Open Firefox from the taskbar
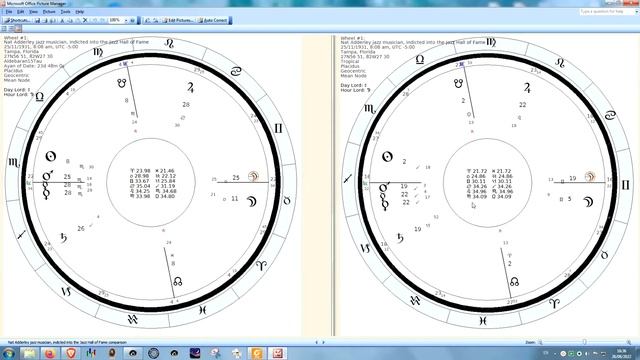The height and width of the screenshot is (360, 640). pyautogui.click(x=50, y=353)
